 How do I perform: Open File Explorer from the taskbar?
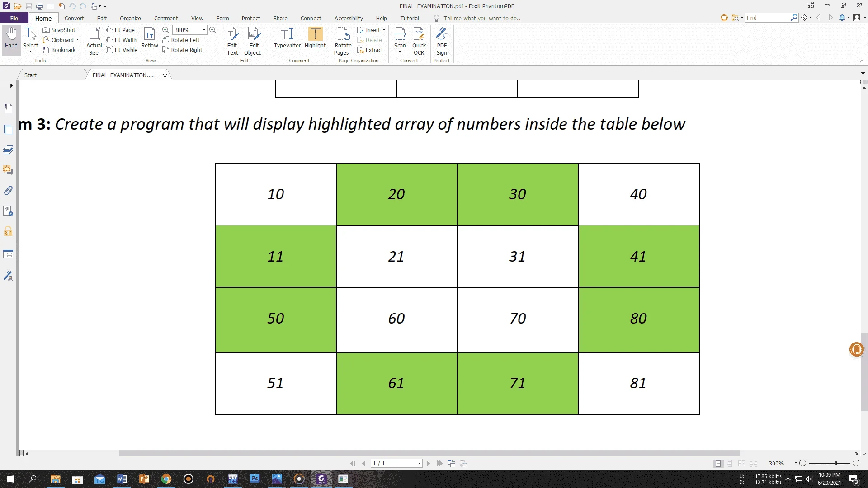(55, 479)
